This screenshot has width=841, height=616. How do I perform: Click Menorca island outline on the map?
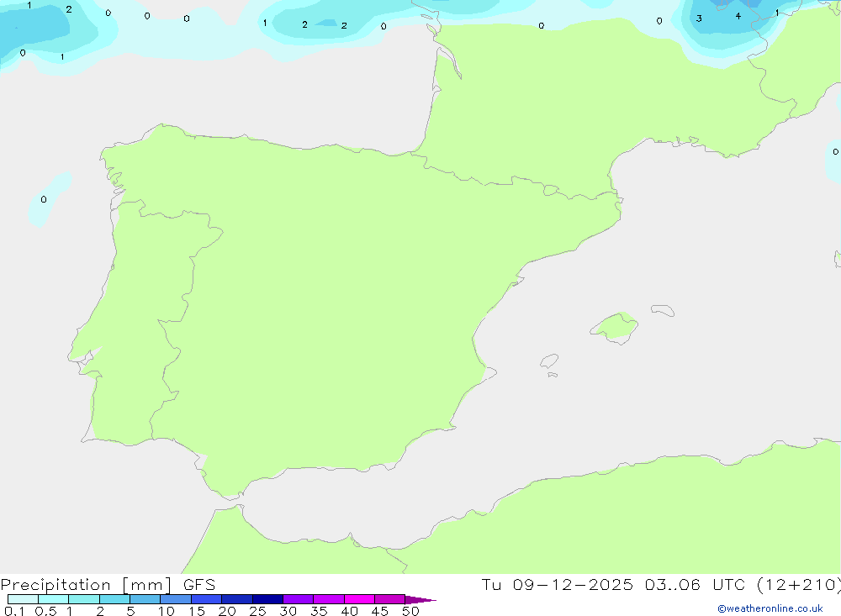(x=663, y=310)
